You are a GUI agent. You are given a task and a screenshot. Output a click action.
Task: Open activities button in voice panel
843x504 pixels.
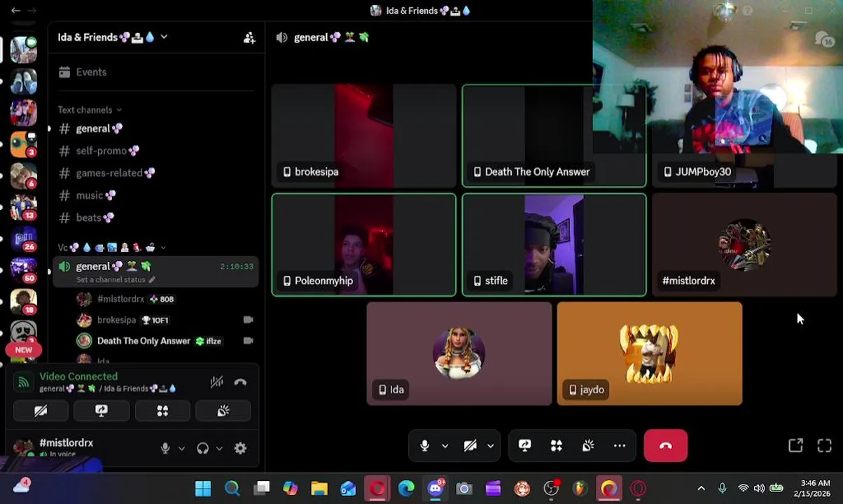(162, 411)
